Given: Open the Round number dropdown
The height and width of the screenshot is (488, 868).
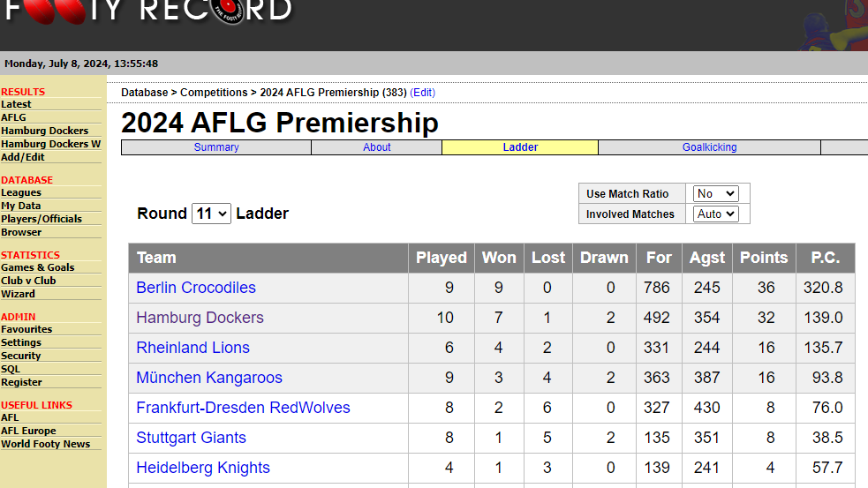Looking at the screenshot, I should coord(211,214).
